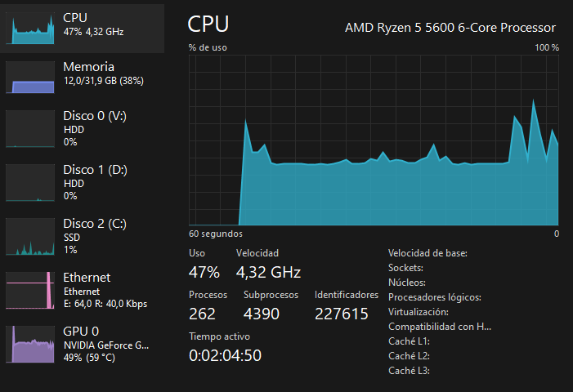Screen dimensions: 573x392
Task: Select the Disco 1 (D:) sidebar entry
Action: point(82,182)
